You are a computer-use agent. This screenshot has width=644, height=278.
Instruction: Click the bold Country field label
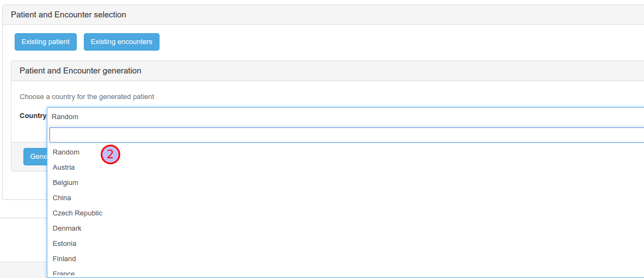33,116
